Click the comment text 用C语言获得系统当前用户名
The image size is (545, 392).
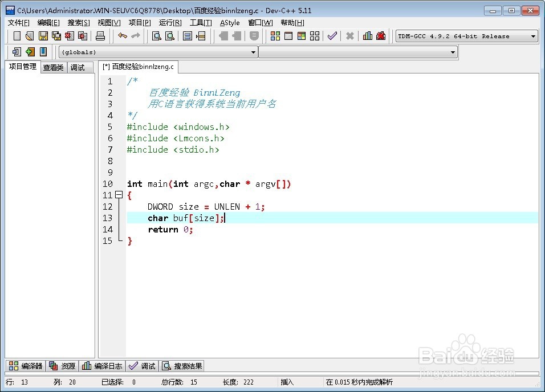212,104
